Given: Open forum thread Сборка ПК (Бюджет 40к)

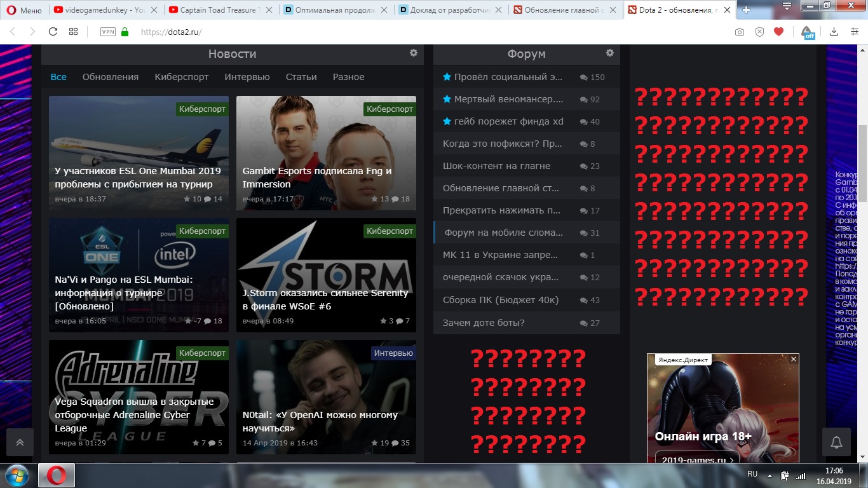Looking at the screenshot, I should click(x=501, y=300).
